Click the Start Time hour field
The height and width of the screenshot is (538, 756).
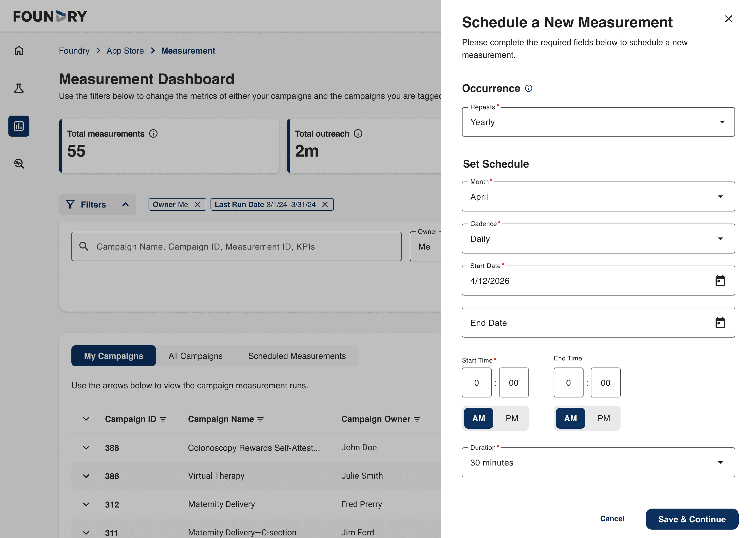[476, 383]
